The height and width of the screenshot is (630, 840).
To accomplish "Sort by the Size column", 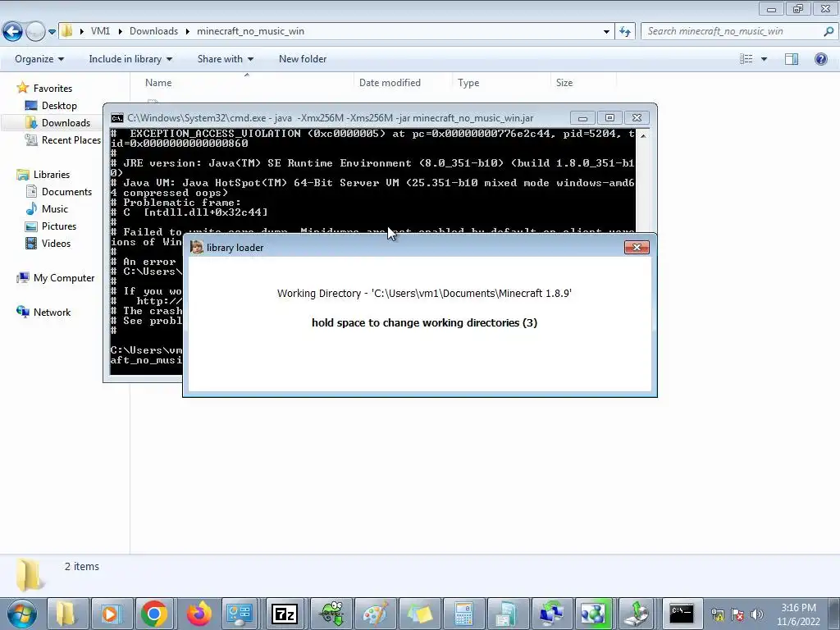I will 564,83.
